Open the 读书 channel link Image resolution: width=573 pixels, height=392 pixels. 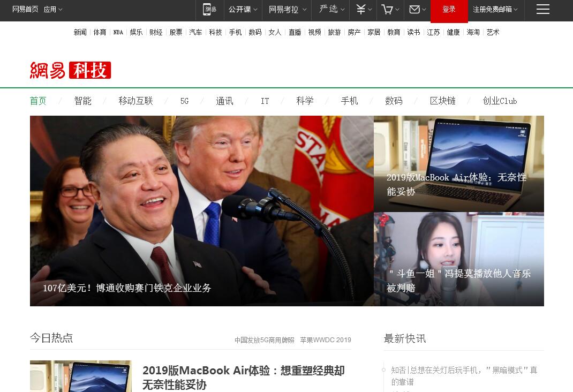(x=413, y=32)
